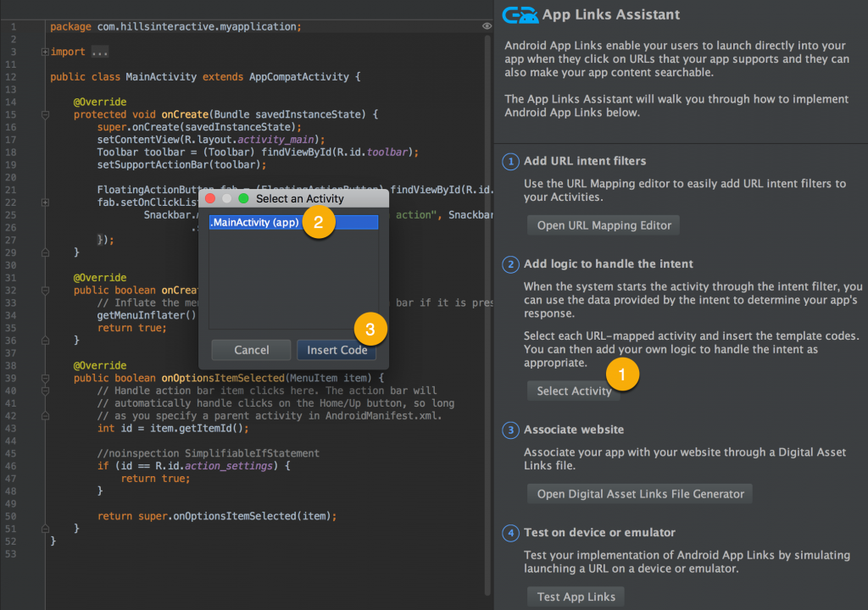868x610 pixels.
Task: Click the App Links Assistant title
Action: (610, 15)
